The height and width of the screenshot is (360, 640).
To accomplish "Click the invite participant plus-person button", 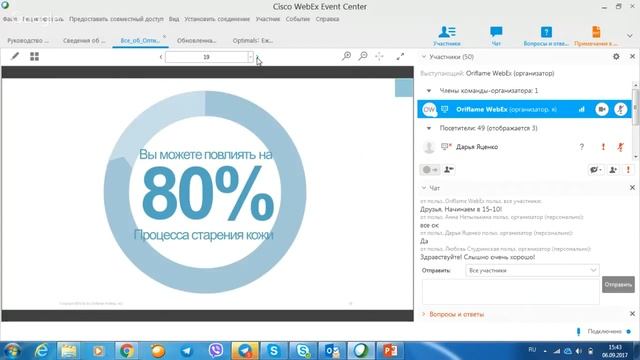I will tap(613, 170).
